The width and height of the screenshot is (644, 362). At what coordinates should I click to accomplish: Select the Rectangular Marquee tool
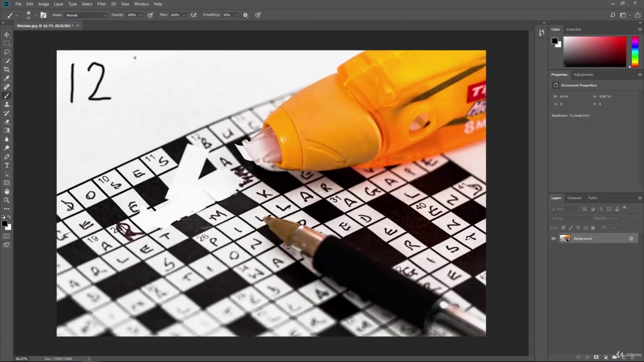(7, 43)
